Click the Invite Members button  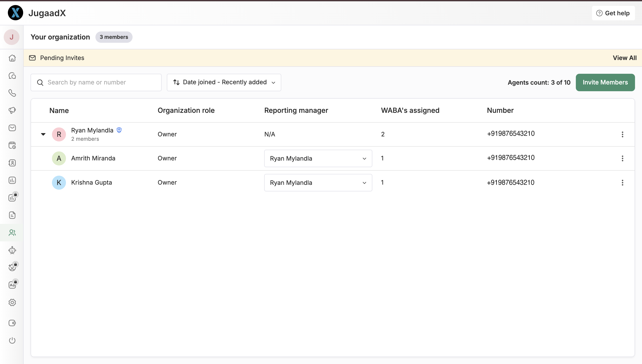tap(605, 82)
